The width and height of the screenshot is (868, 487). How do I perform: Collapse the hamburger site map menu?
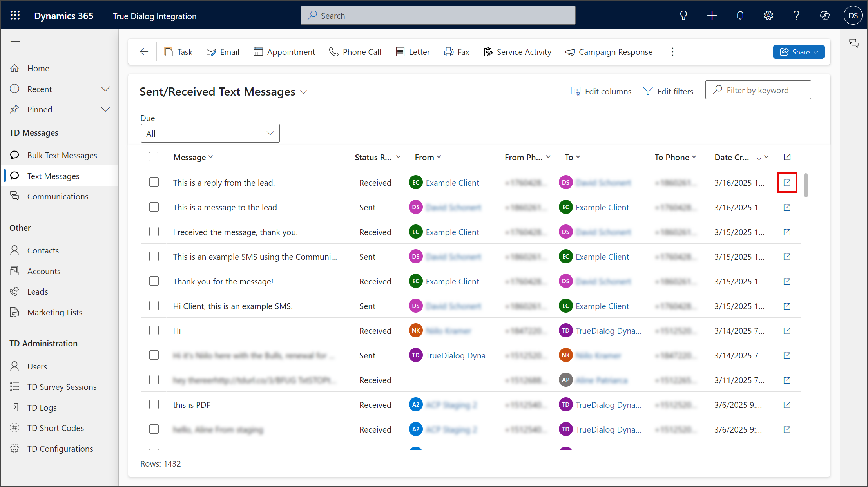(x=15, y=43)
